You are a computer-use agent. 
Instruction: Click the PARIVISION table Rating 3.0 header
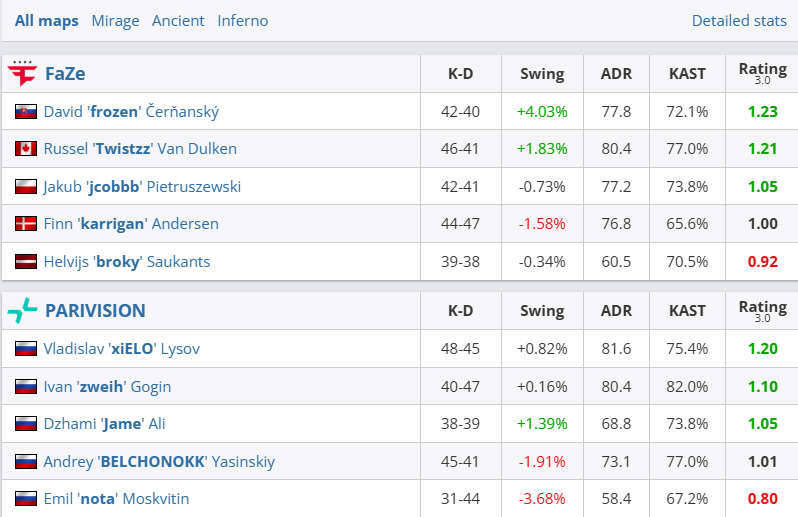click(762, 310)
